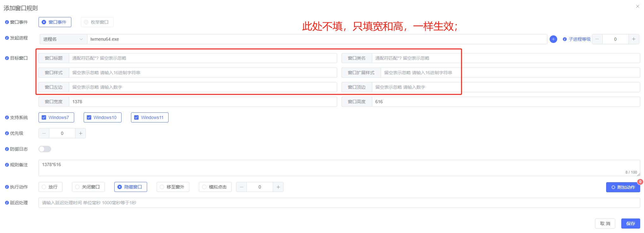Toggle the 防御日志 switch on

click(x=45, y=149)
